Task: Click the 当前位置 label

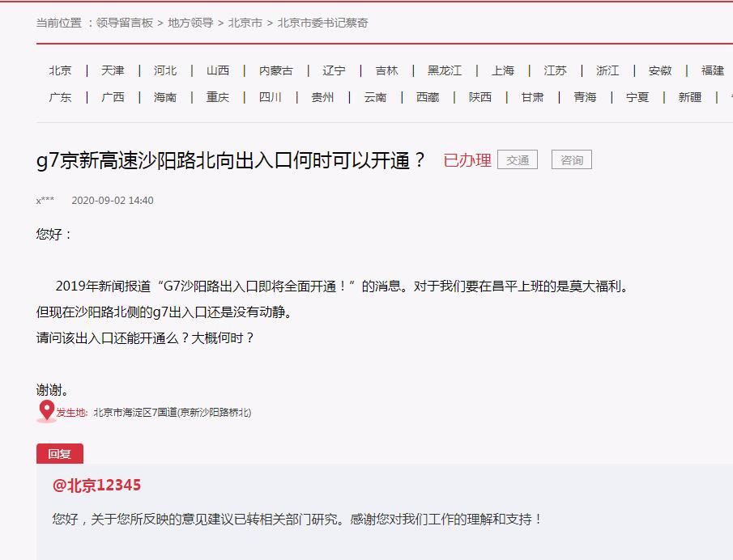Action: tap(59, 23)
